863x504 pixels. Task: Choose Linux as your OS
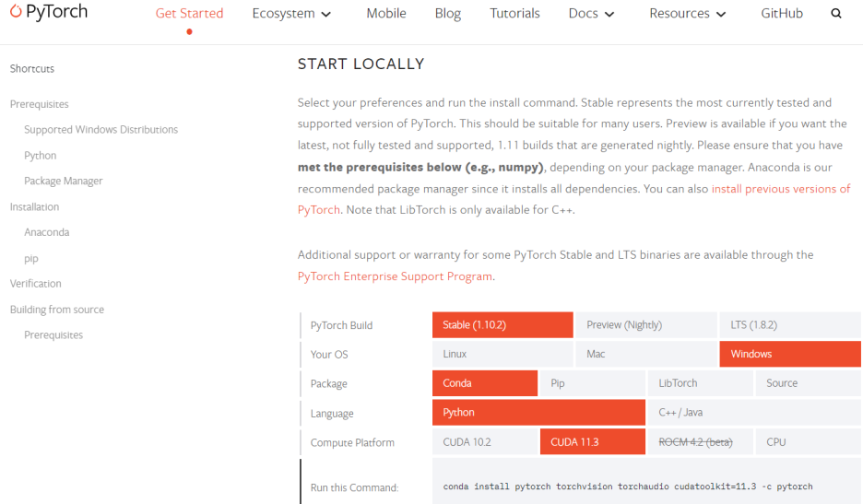(502, 354)
